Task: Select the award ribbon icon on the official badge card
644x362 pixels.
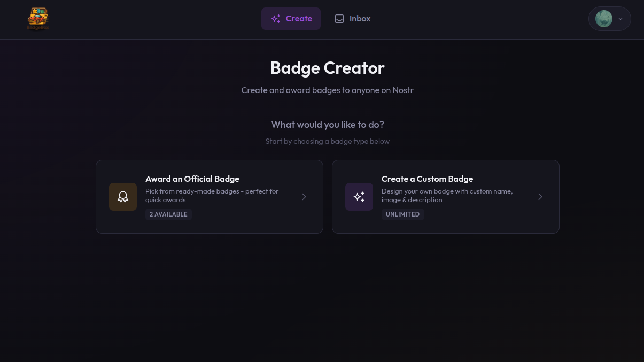Action: click(123, 197)
